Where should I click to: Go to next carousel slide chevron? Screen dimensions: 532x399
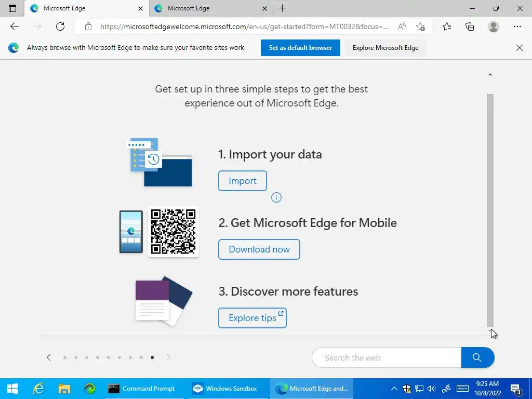pos(168,357)
